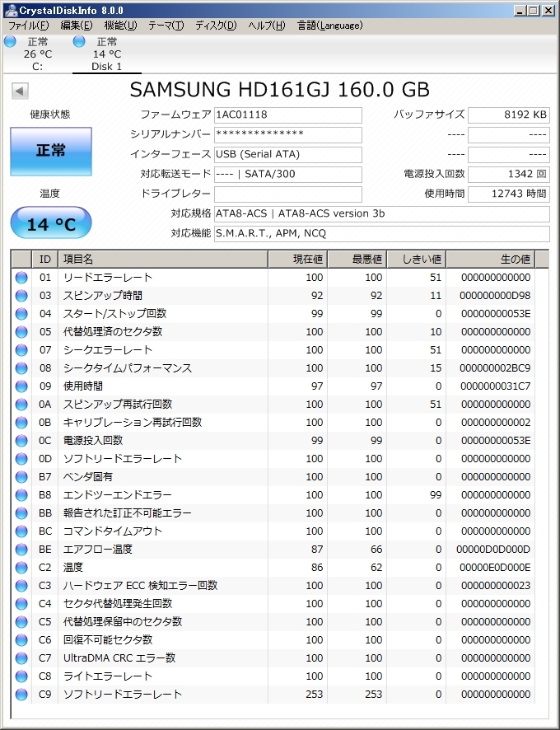
Task: Select the ベンダ固有 attribute name
Action: (x=88, y=477)
